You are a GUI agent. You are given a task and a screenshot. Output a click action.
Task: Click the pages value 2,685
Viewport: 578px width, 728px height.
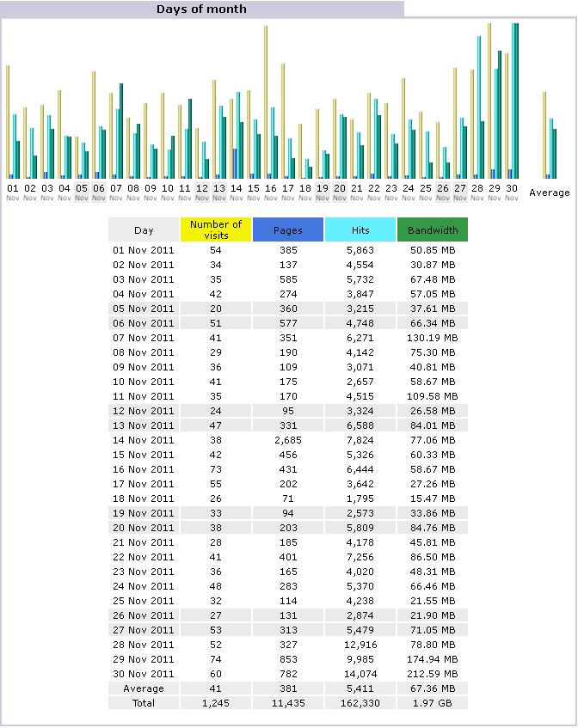288,440
